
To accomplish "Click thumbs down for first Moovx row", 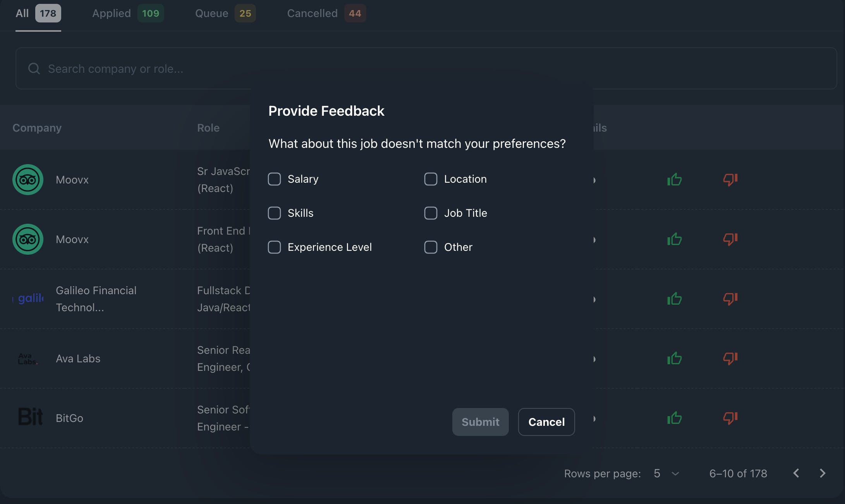I will 730,180.
